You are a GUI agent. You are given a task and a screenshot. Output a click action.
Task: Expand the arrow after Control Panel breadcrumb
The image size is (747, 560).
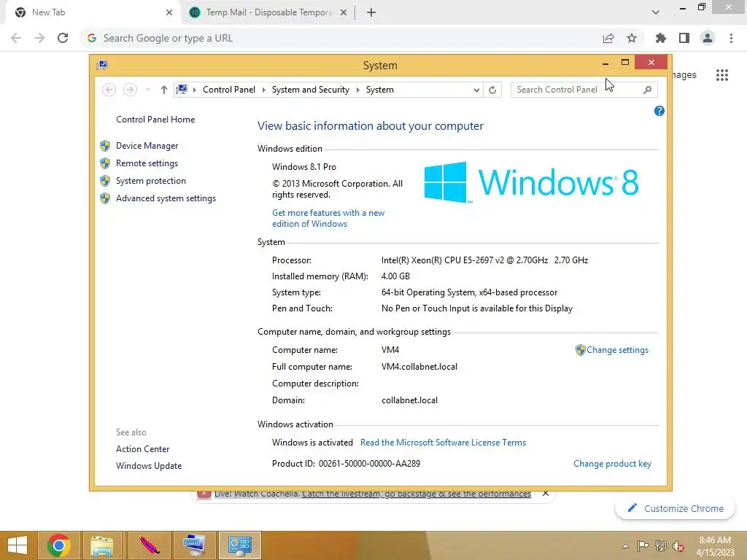click(x=263, y=90)
